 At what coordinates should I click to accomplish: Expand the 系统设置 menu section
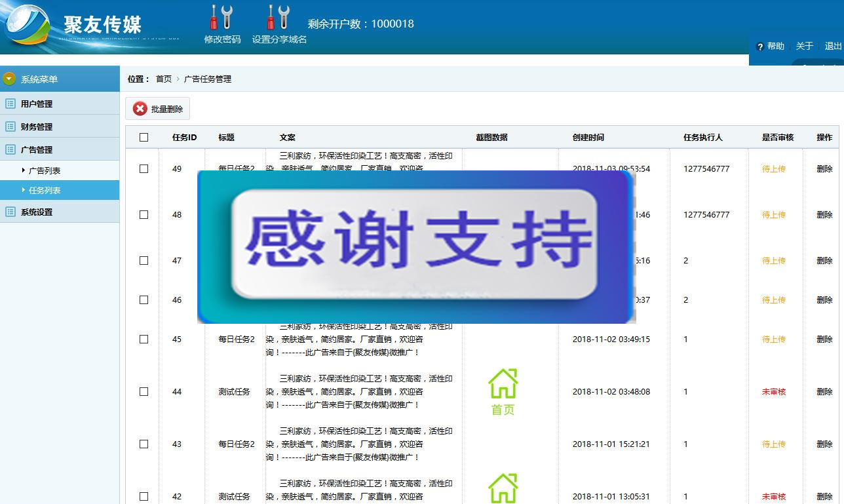60,212
